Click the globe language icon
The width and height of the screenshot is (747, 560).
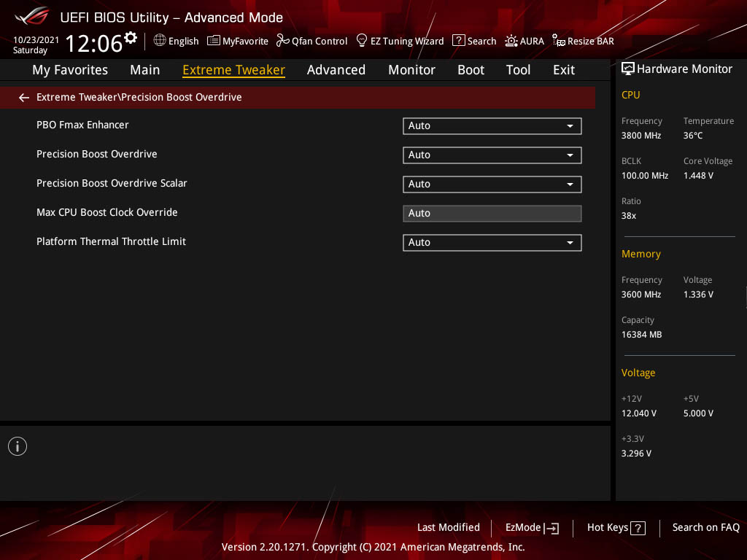tap(160, 41)
